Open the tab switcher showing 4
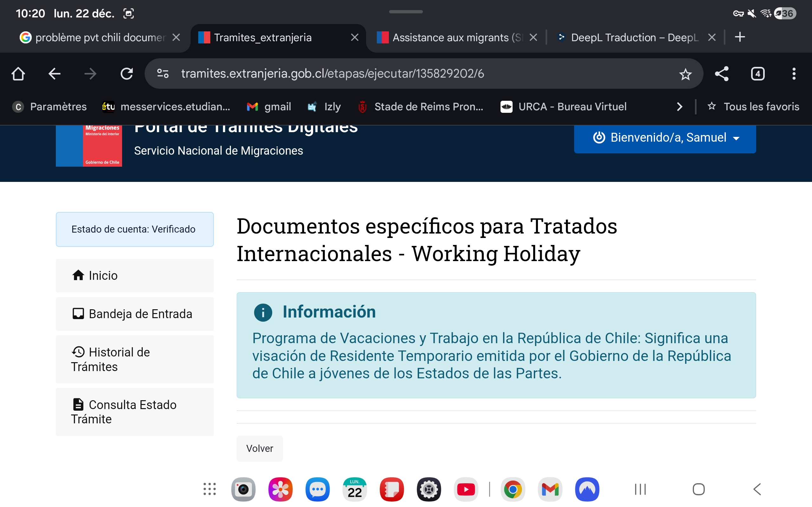The image size is (812, 507). 758,74
